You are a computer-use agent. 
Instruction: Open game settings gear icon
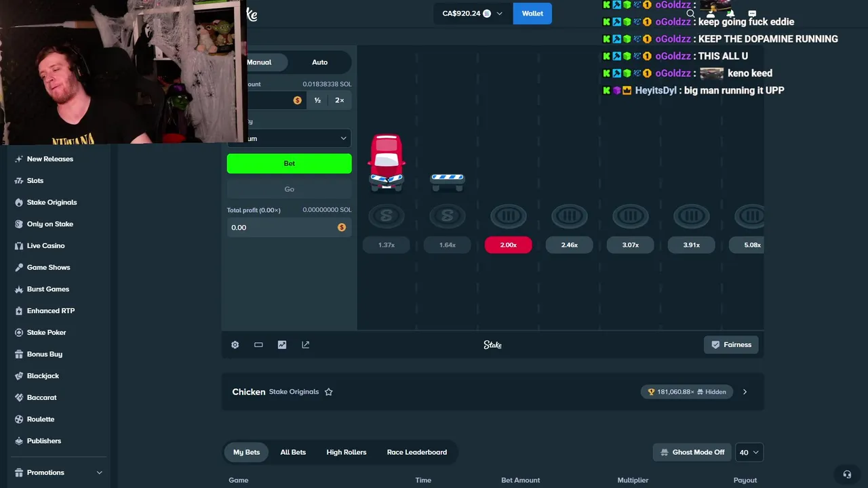(235, 344)
